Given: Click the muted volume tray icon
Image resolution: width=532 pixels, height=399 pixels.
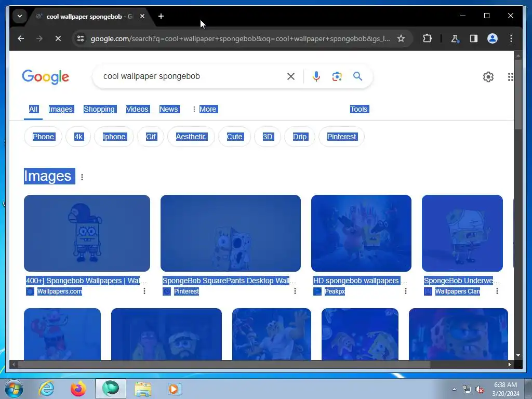Looking at the screenshot, I should pos(480,390).
